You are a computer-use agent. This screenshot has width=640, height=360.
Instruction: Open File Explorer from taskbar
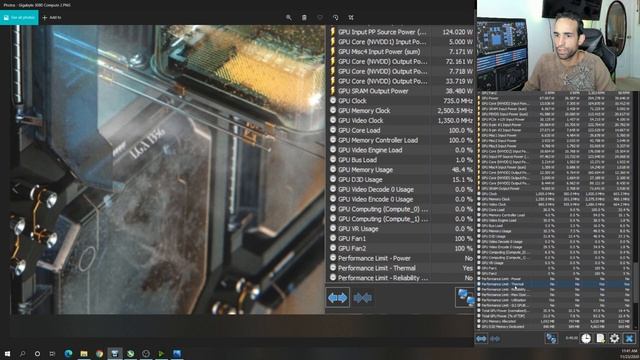click(x=84, y=353)
